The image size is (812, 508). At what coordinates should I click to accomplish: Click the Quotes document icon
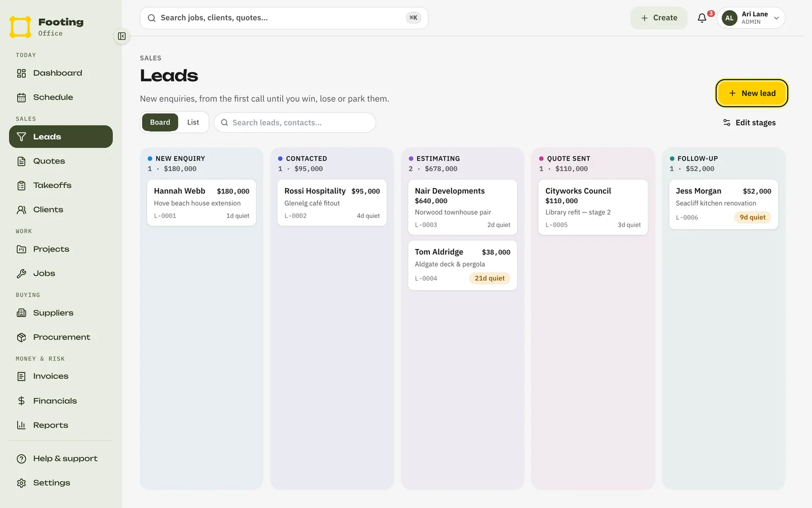pos(21,161)
